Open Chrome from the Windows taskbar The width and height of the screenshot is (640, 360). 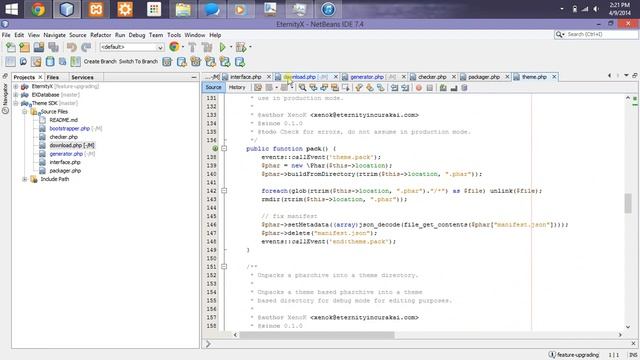click(x=38, y=9)
